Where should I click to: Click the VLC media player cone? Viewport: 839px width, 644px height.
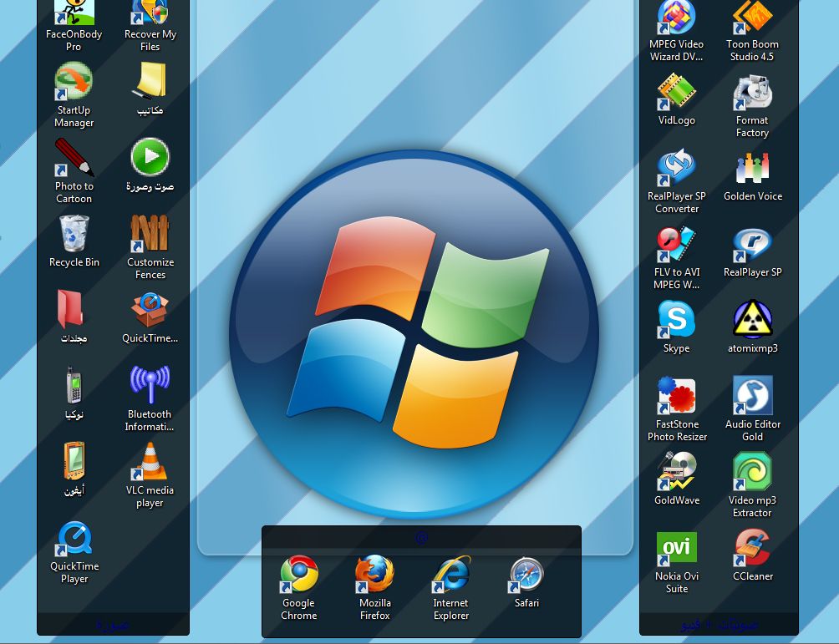(x=150, y=461)
